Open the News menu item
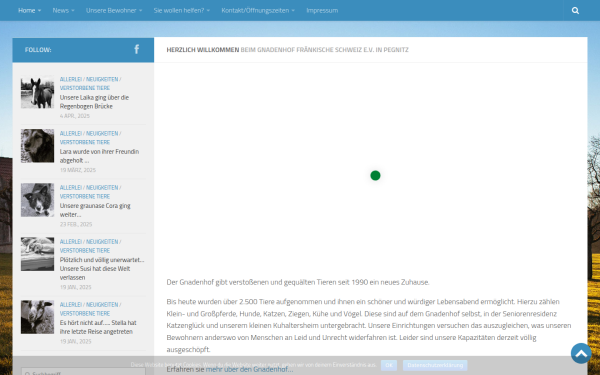 [x=60, y=10]
